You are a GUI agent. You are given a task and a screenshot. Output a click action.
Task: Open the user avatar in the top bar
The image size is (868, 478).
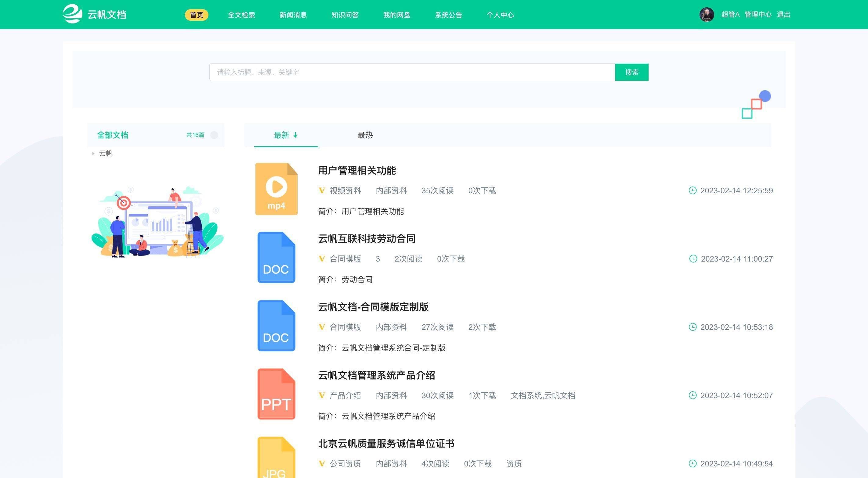pyautogui.click(x=707, y=14)
